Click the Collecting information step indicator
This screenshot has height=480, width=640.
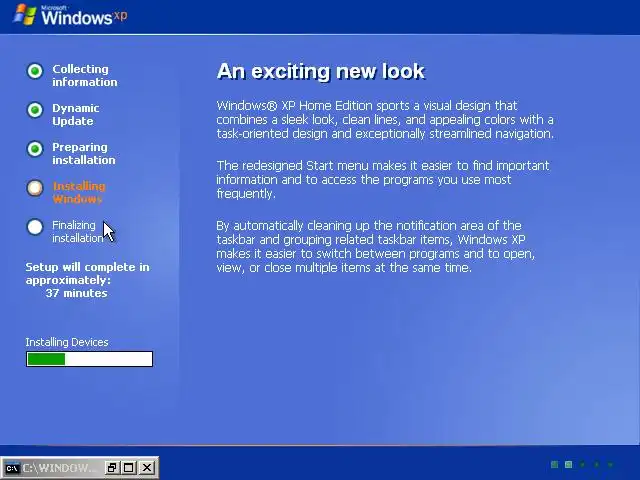(x=35, y=71)
